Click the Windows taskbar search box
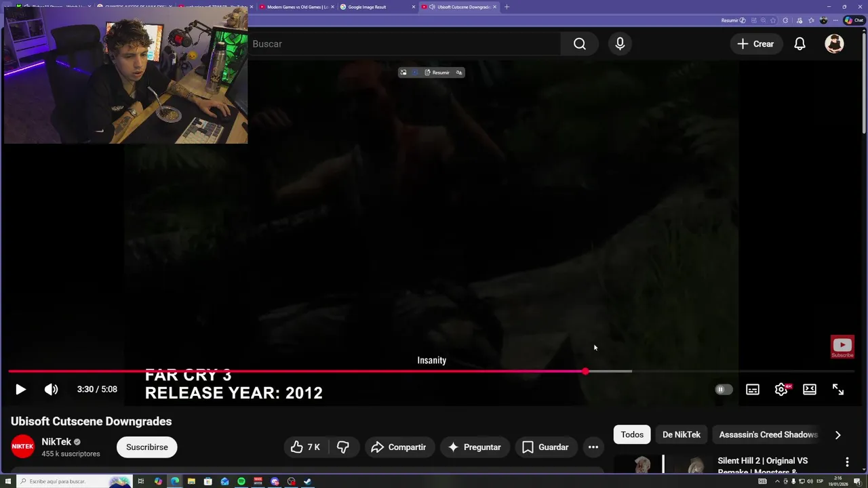 pyautogui.click(x=73, y=482)
